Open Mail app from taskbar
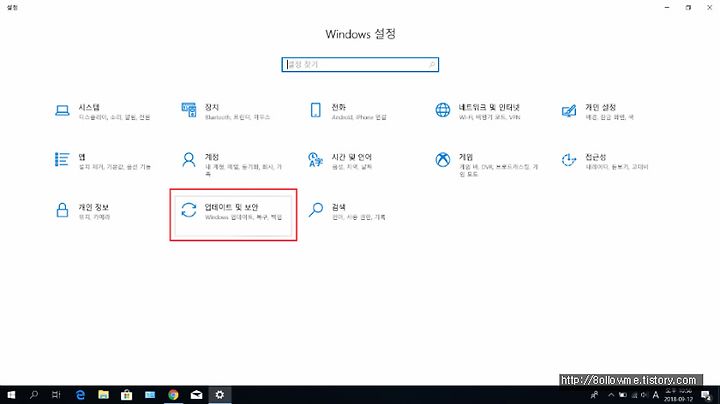The height and width of the screenshot is (404, 720). [196, 395]
